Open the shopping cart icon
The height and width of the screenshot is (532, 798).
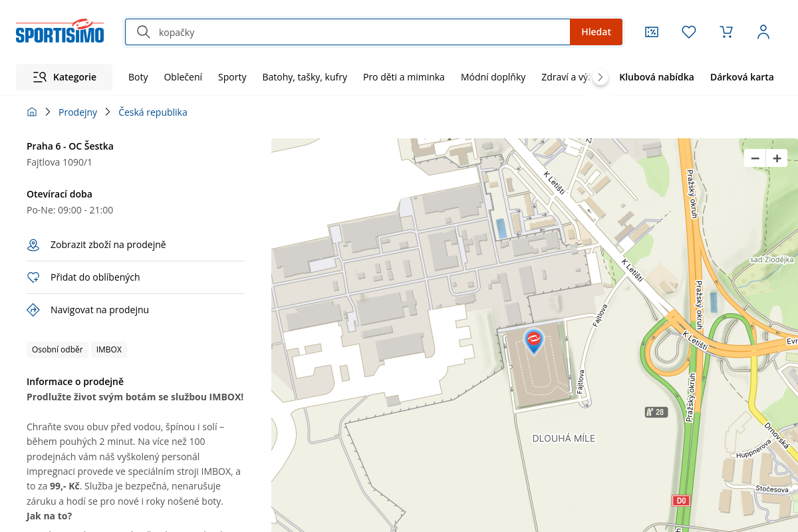coord(726,32)
